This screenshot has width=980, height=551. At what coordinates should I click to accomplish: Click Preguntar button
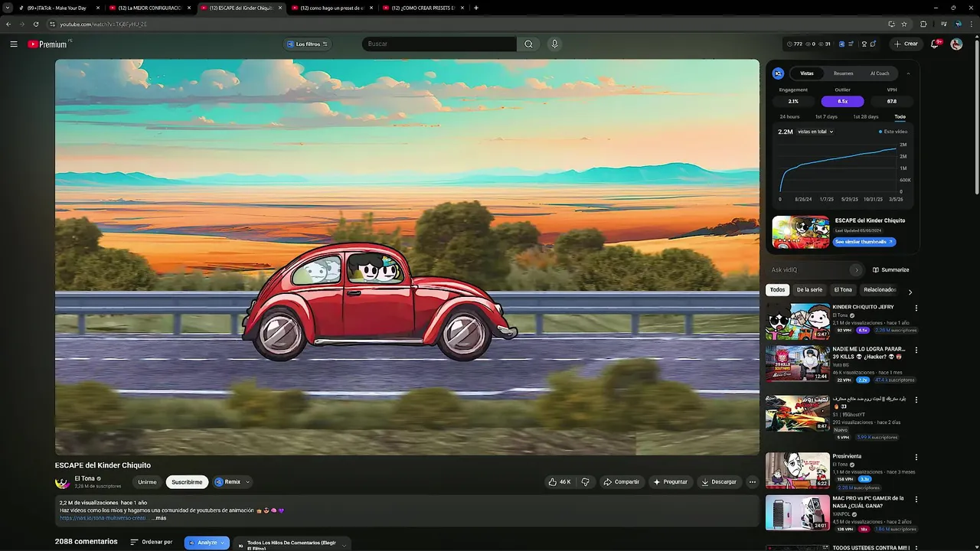[x=670, y=482]
